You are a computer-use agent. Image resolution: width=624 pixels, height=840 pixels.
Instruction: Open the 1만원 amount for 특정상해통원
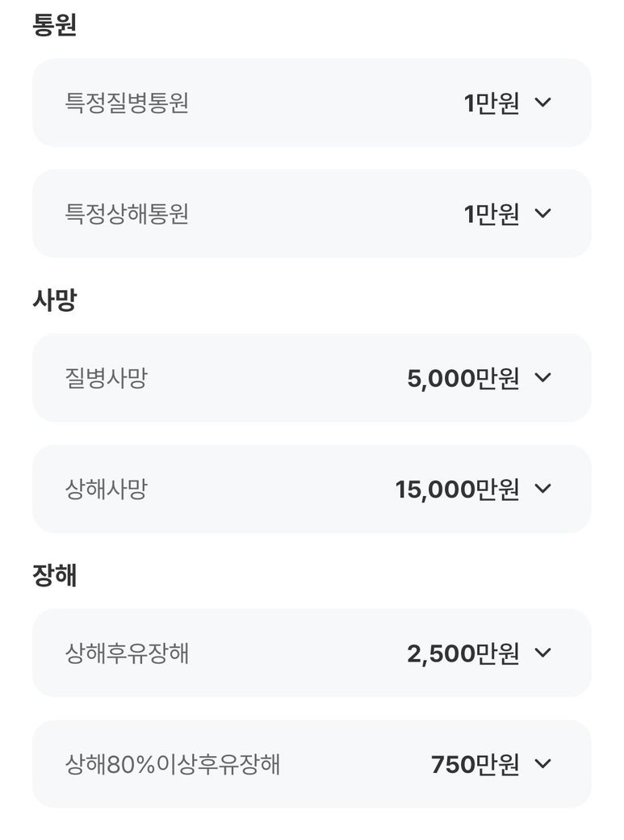click(492, 214)
